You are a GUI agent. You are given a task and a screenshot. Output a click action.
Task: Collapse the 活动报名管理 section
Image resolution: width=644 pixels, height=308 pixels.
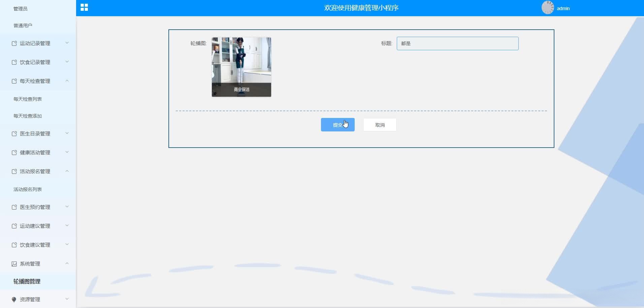pos(67,171)
